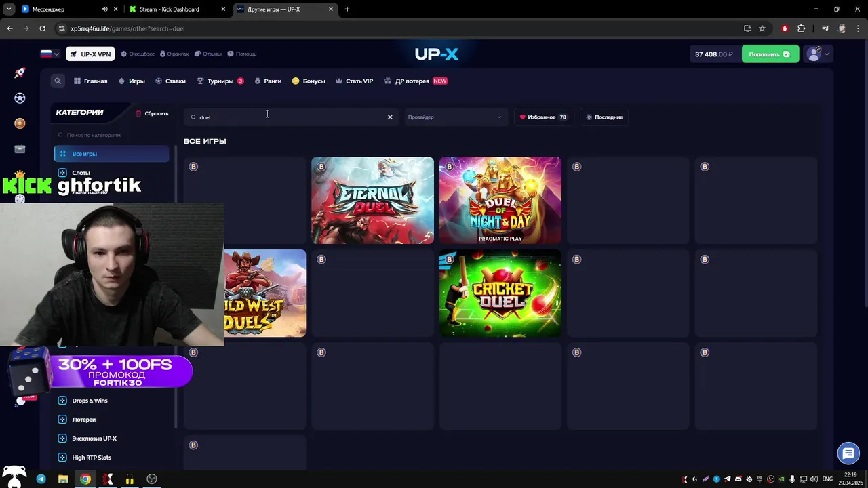Open the Бонусы menu item
868x488 pixels.
click(x=309, y=81)
